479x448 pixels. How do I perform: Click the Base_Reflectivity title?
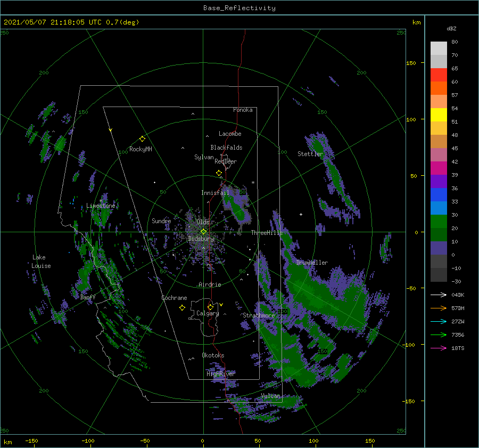(240, 8)
